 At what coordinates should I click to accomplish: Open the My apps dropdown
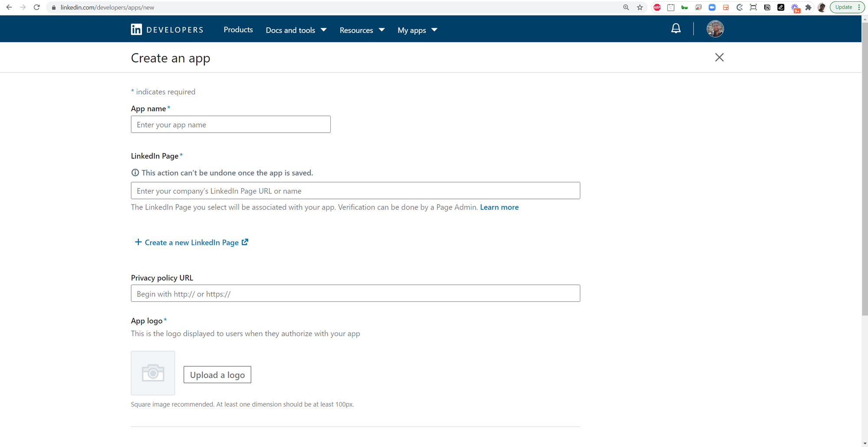pyautogui.click(x=417, y=30)
